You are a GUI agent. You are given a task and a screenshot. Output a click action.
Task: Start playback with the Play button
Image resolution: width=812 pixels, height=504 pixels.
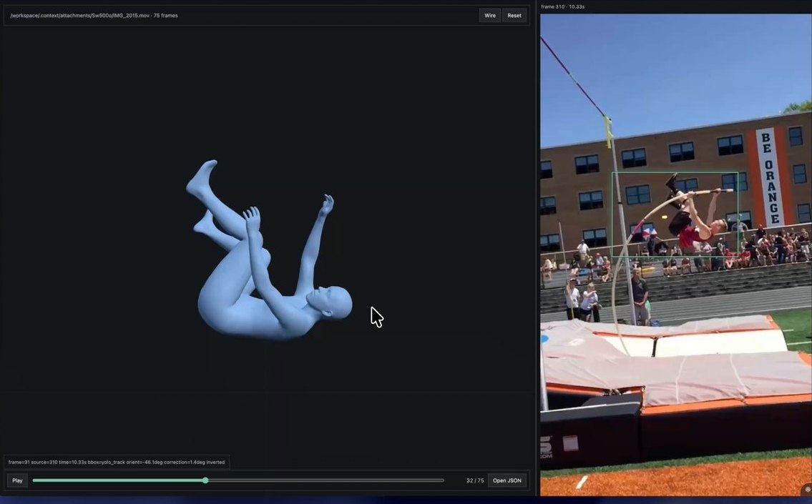[x=17, y=480]
